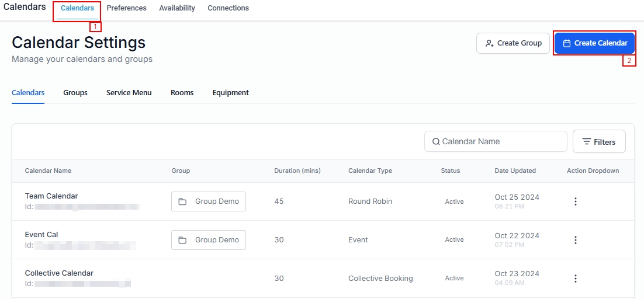Click the Create Group button
The image size is (644, 299).
[513, 43]
